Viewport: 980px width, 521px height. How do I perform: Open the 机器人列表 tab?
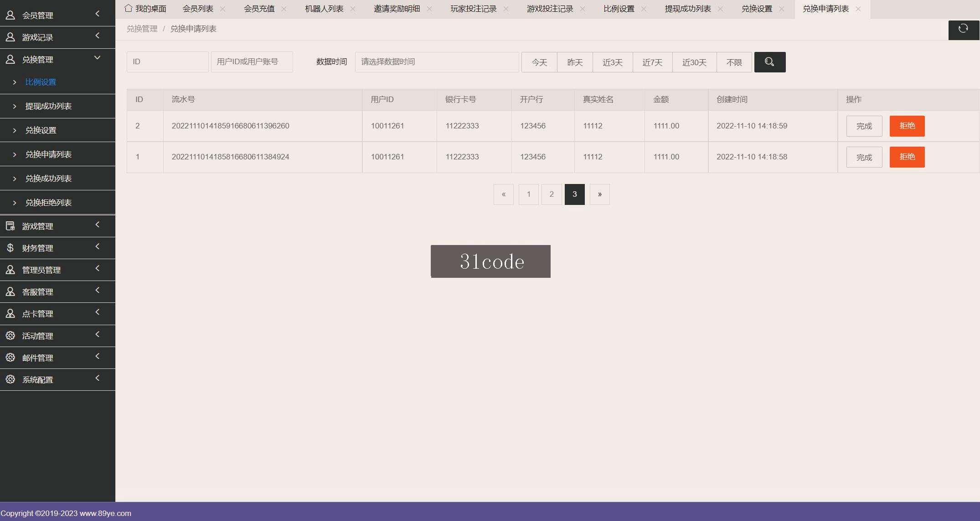click(324, 9)
